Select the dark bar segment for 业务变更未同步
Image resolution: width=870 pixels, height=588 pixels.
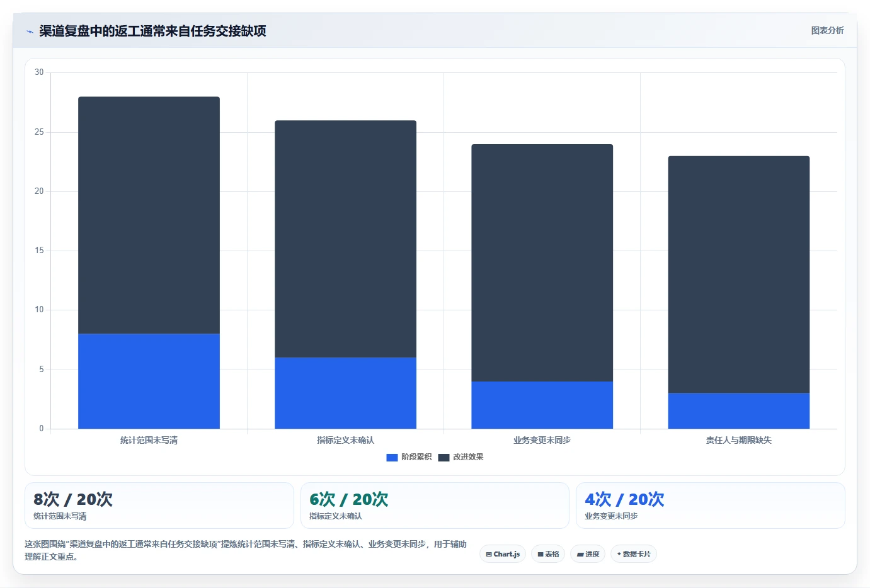click(542, 263)
